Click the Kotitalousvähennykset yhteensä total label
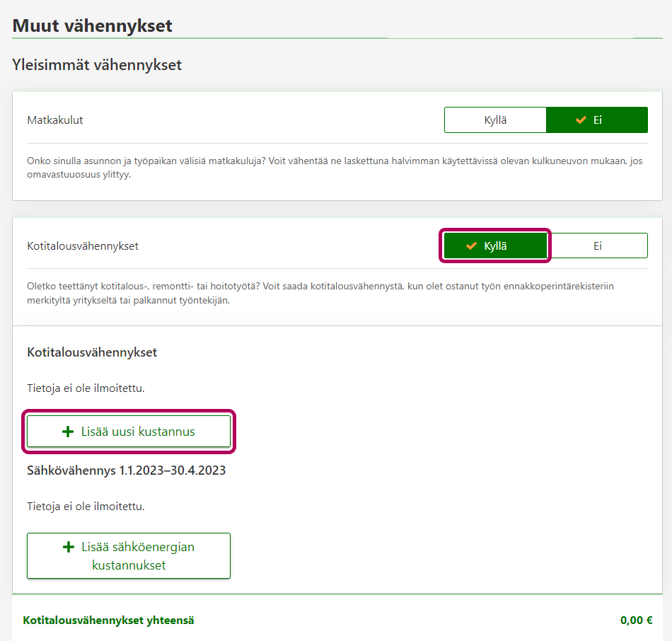Screen dimensions: 672x641 [x=108, y=620]
